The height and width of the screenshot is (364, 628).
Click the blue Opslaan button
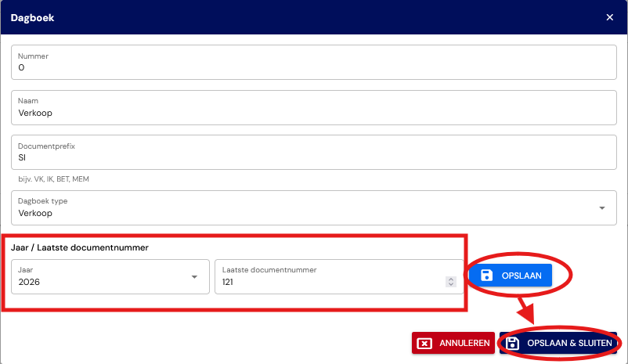[511, 275]
